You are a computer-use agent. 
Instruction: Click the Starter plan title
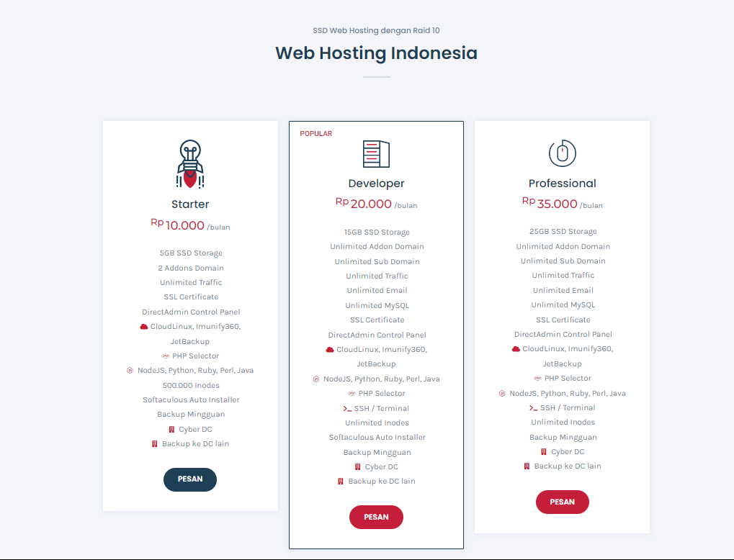point(190,204)
